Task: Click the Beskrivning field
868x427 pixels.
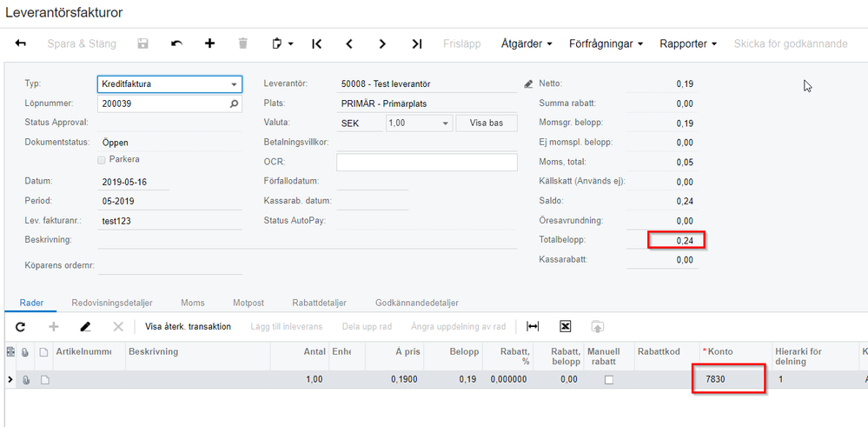Action: pyautogui.click(x=308, y=240)
